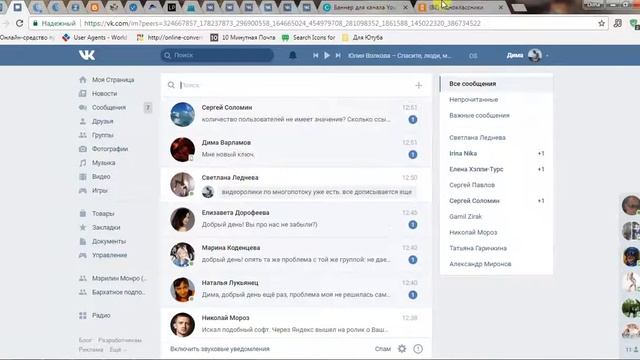The width and height of the screenshot is (640, 360).
Task: Open the Спам folder link
Action: coord(382,349)
